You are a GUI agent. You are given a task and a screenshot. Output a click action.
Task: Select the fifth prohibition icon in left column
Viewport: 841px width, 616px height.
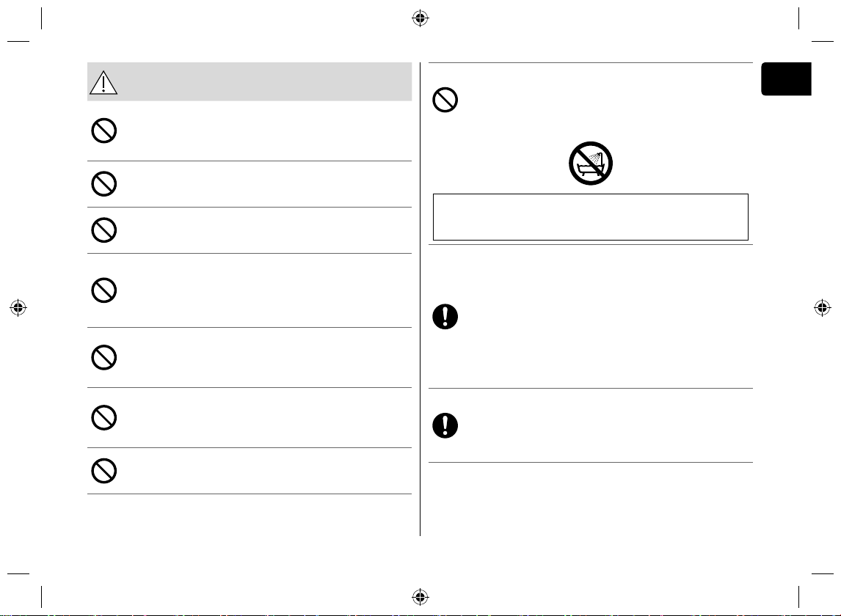click(x=104, y=358)
